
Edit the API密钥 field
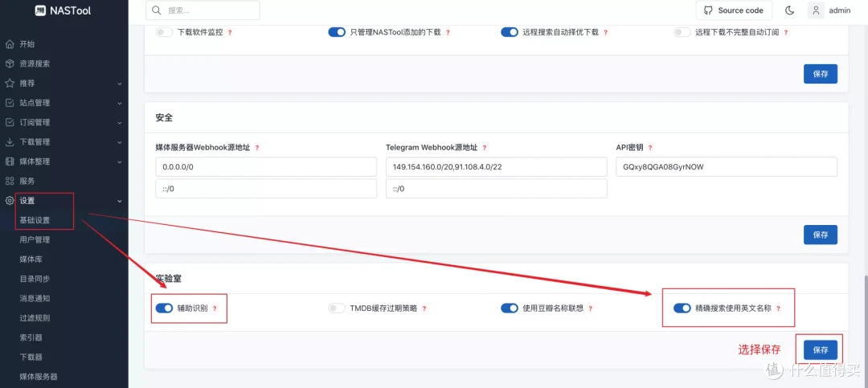tap(727, 167)
